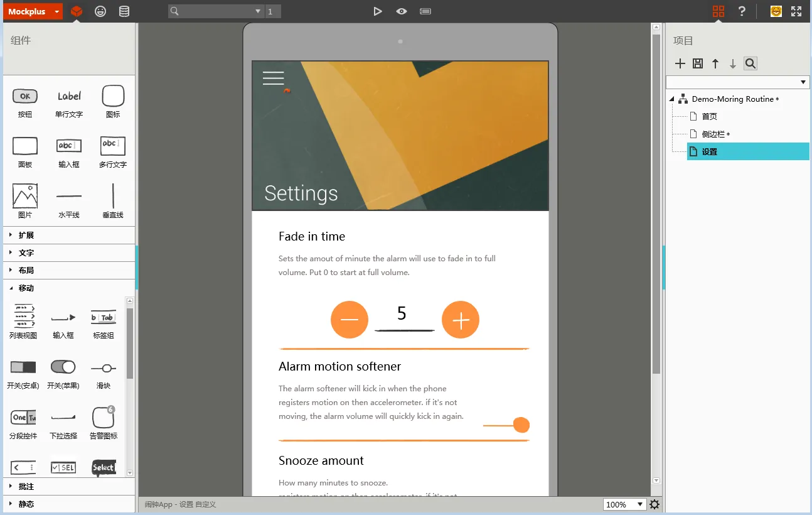Click the user avatar icon
The image size is (812, 515).
776,11
